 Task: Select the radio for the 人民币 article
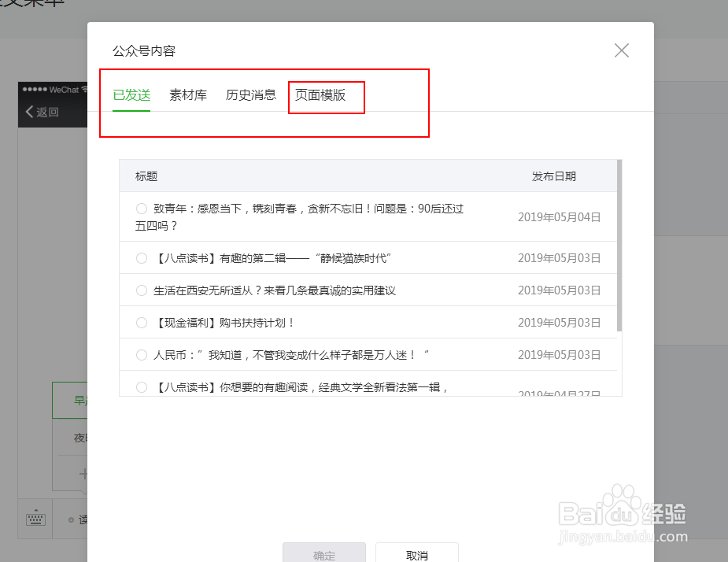click(141, 354)
